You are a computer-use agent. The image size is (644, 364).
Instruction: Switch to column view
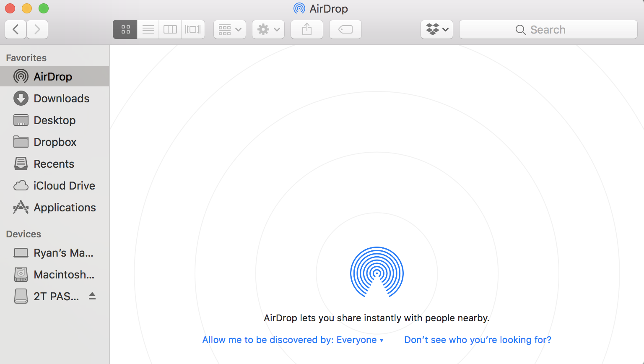pos(170,29)
